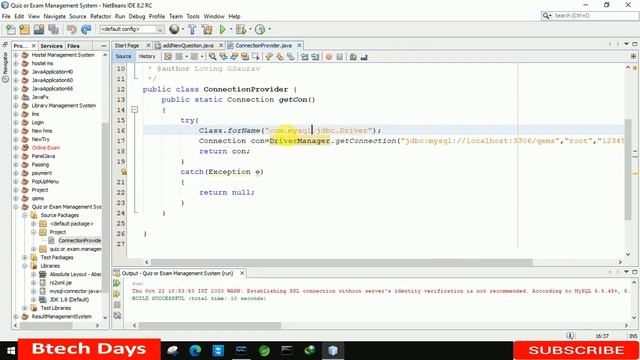Viewport: 640px width, 360px height.
Task: Click the Undo arrow icon
Action: pos(71,29)
